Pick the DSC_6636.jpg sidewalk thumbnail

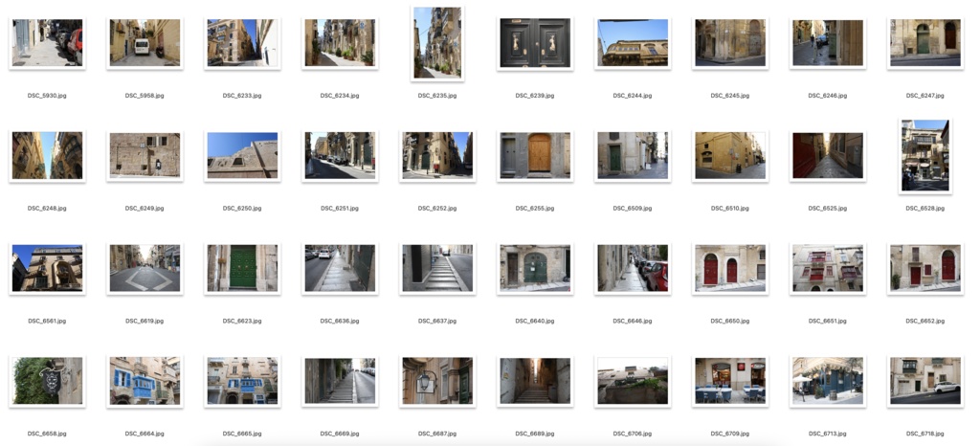340,268
